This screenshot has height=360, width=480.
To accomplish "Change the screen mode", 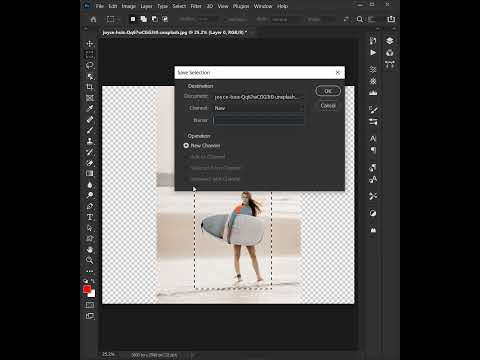I will click(x=90, y=316).
